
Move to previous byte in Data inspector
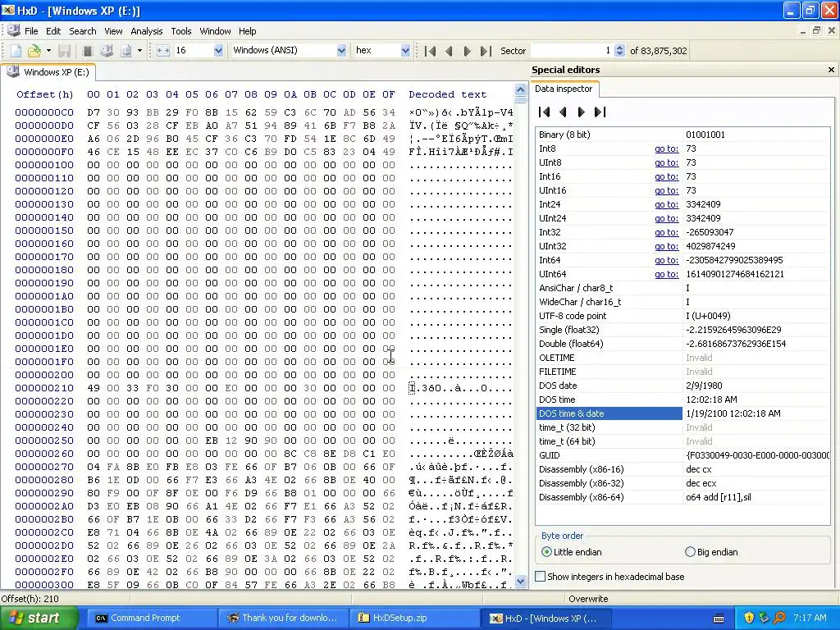563,112
